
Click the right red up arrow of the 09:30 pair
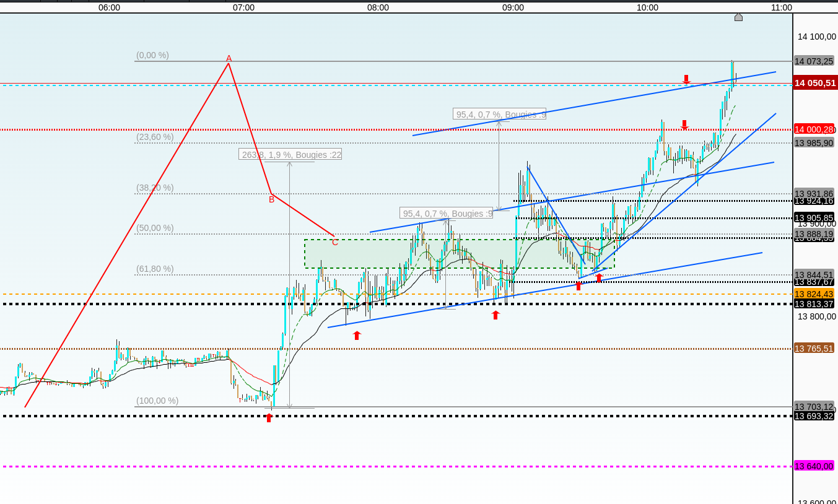click(x=599, y=277)
